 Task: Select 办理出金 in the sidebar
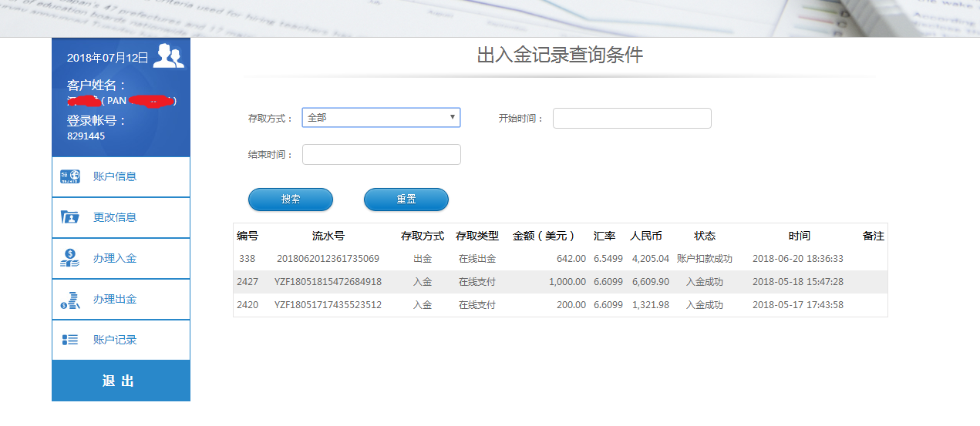point(115,299)
